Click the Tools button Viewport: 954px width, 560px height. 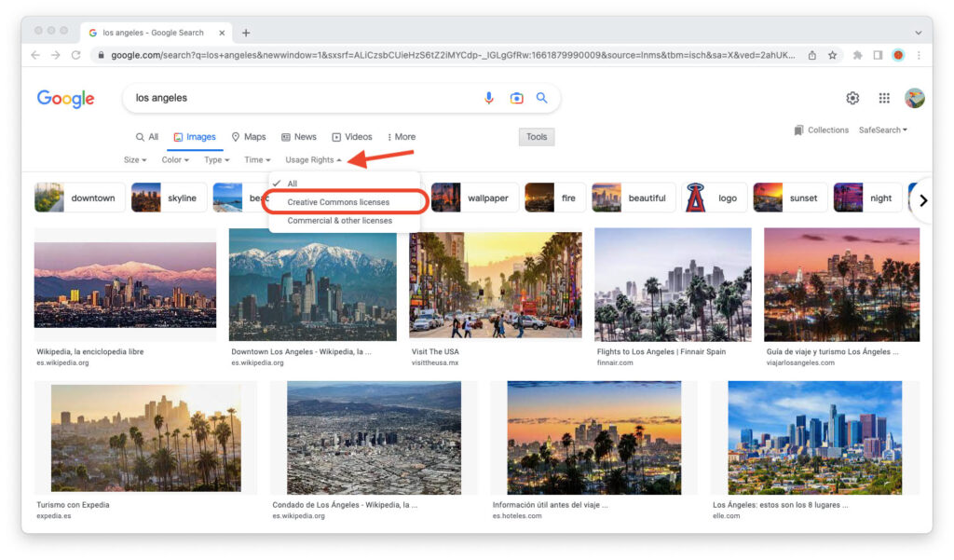tap(537, 137)
